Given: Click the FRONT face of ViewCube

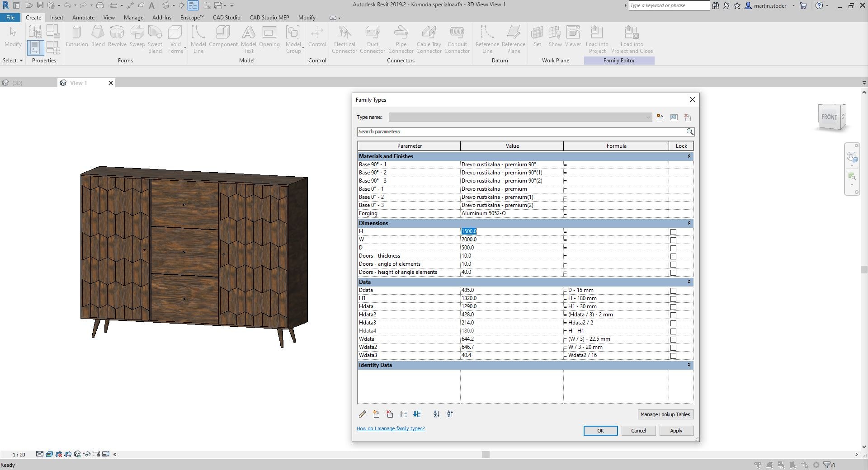Looking at the screenshot, I should point(829,117).
